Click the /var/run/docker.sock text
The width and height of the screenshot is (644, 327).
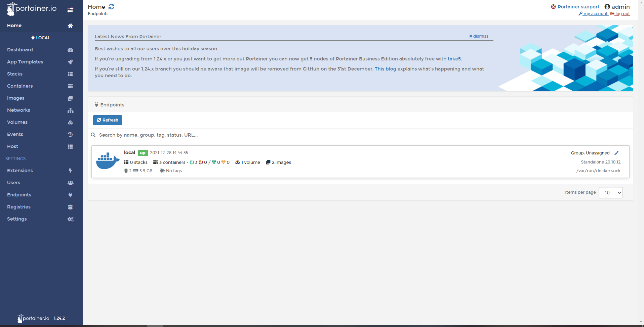pyautogui.click(x=598, y=171)
